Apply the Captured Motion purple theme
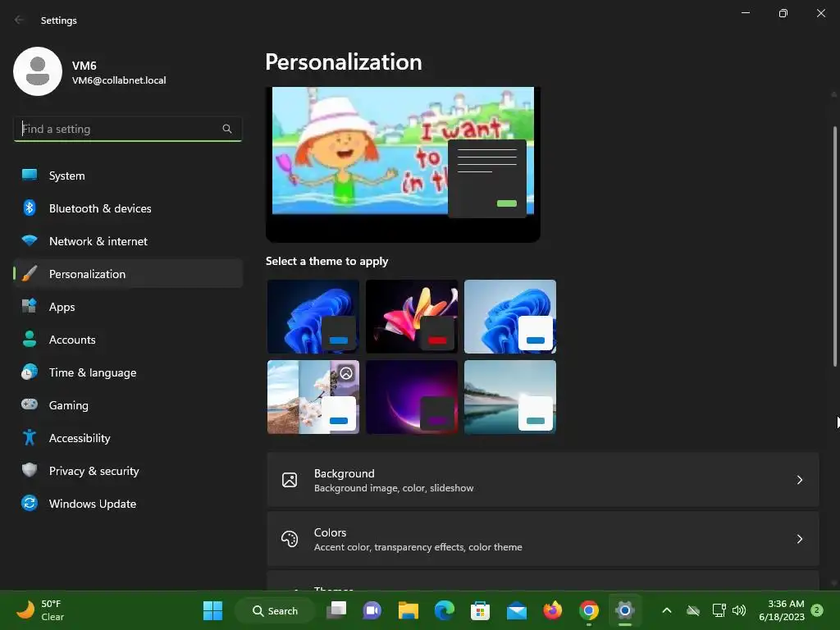This screenshot has width=840, height=630. [412, 397]
